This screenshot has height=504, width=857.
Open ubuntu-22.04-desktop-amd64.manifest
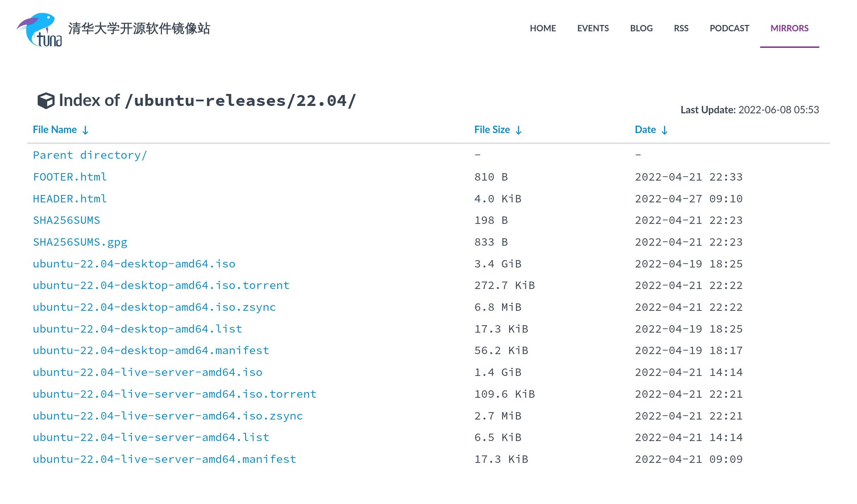pyautogui.click(x=151, y=350)
